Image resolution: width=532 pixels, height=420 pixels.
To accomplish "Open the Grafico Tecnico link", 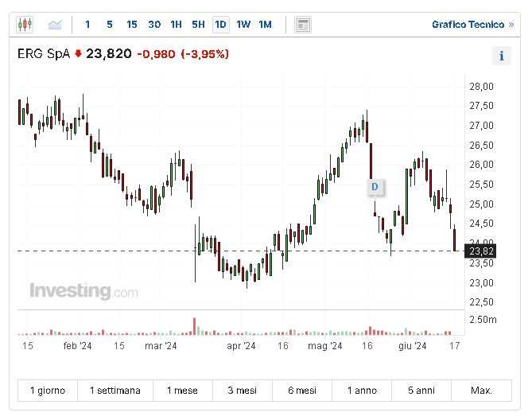I will click(x=473, y=25).
